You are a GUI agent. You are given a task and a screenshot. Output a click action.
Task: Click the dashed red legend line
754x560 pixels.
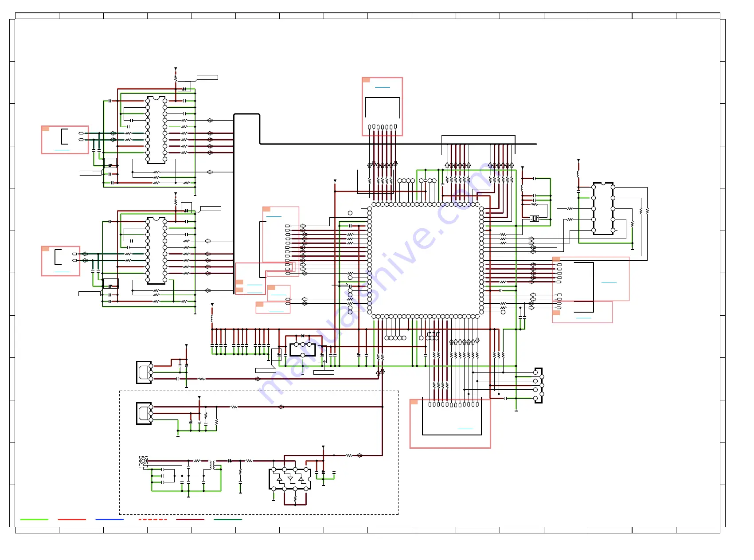point(152,519)
